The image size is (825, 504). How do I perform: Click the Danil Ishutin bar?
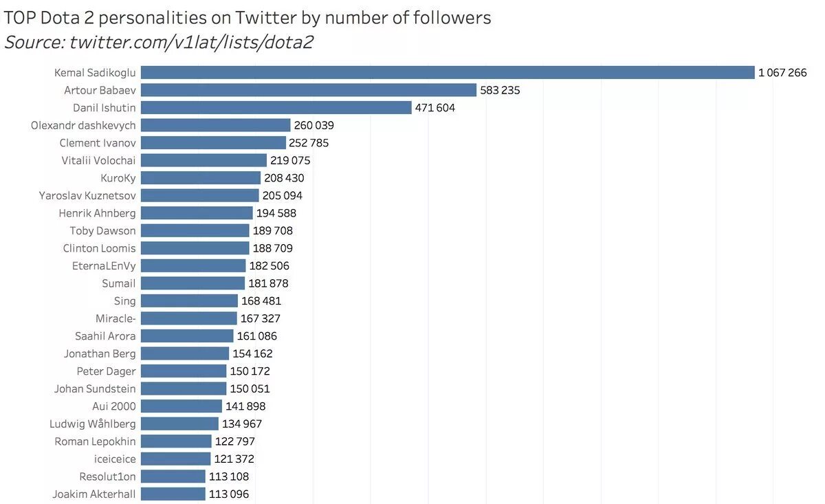276,107
